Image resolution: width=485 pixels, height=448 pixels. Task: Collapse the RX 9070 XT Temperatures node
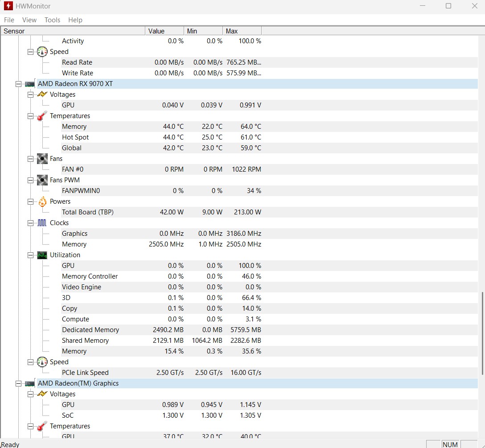tap(30, 116)
